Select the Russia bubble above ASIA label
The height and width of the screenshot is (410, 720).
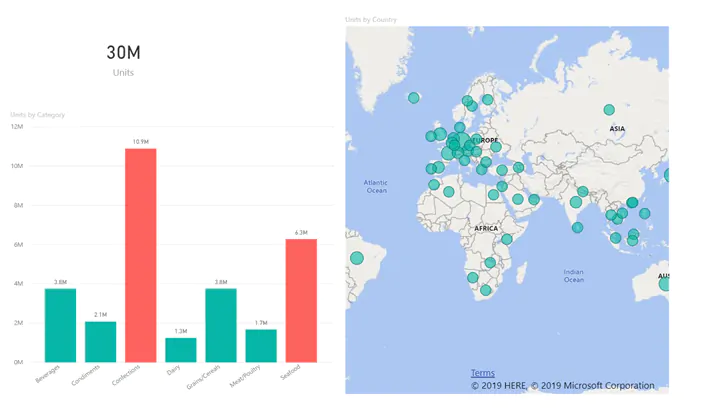(609, 110)
